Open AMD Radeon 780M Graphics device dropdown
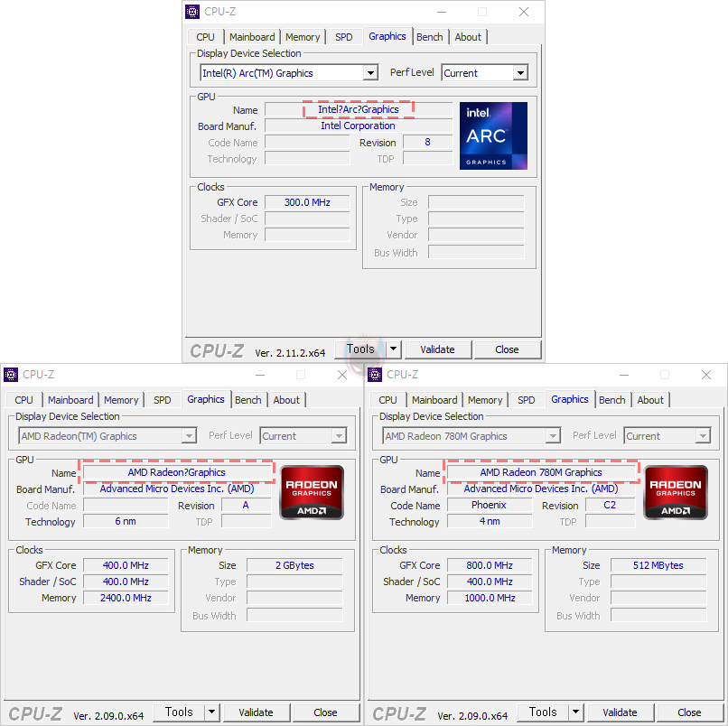This screenshot has height=726, width=728. point(553,436)
